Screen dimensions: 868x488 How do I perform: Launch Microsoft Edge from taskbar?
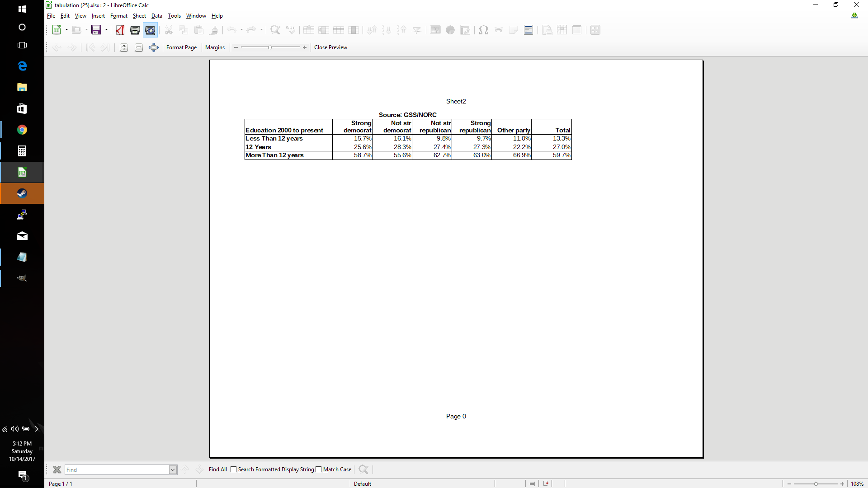[x=22, y=66]
